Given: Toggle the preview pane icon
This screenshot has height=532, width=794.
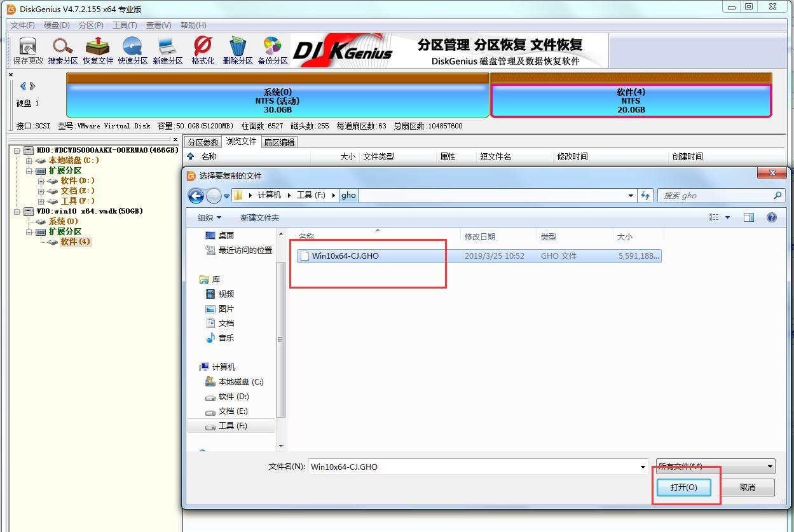Looking at the screenshot, I should pos(749,217).
